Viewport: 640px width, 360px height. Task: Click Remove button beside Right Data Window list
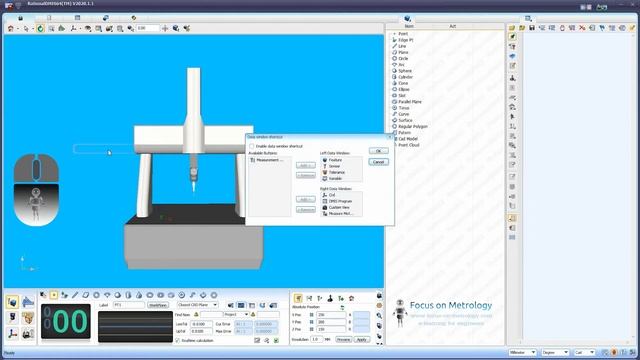point(306,209)
